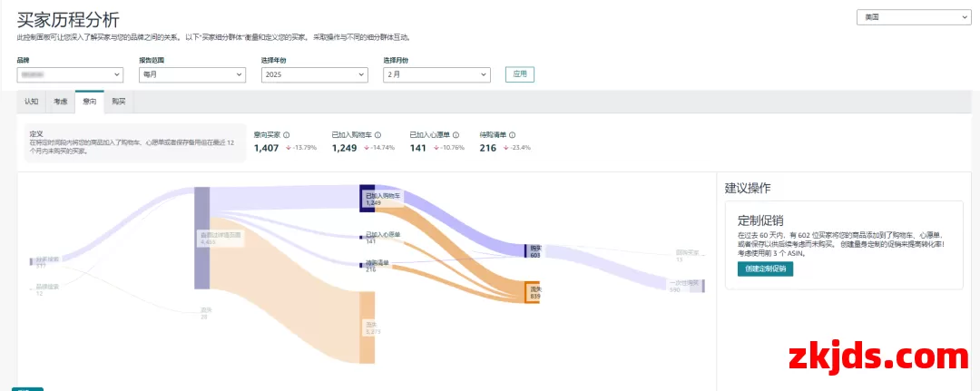Click info icon next to 已加入购物车 metric

click(378, 135)
